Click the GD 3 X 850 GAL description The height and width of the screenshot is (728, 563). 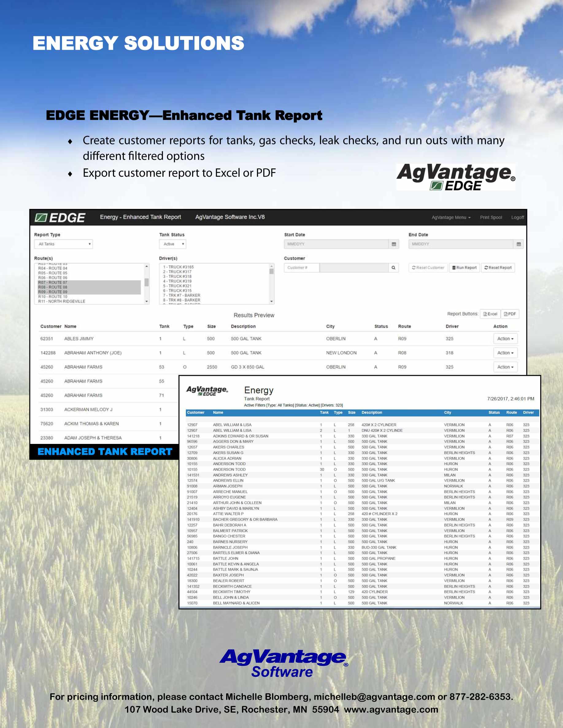[248, 367]
